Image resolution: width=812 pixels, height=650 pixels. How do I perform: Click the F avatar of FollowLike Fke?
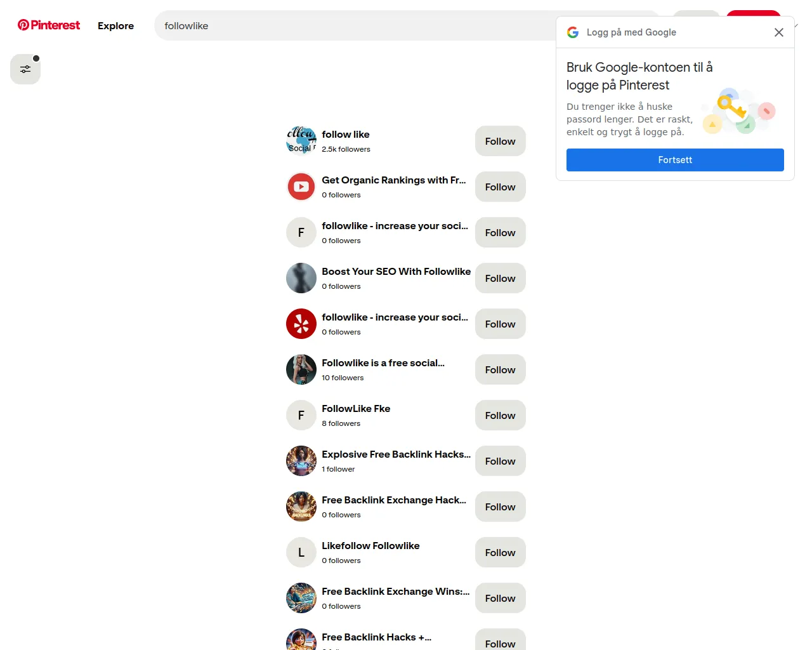301,415
